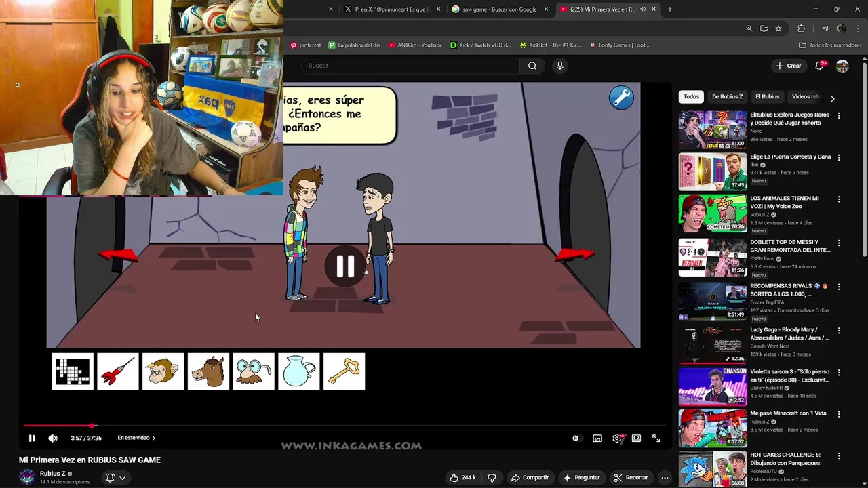This screenshot has width=868, height=488.
Task: Open options for 'RECOMPENSAS RIVALS' video
Action: (x=839, y=287)
